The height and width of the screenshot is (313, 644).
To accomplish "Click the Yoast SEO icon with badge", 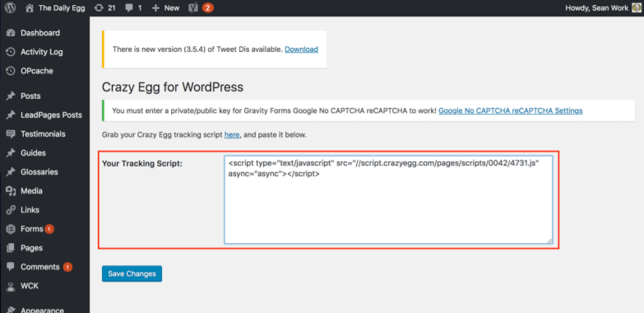I will tap(193, 7).
